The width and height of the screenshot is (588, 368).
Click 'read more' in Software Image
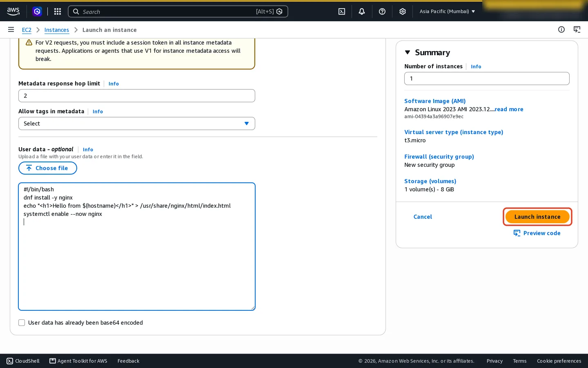(x=509, y=109)
